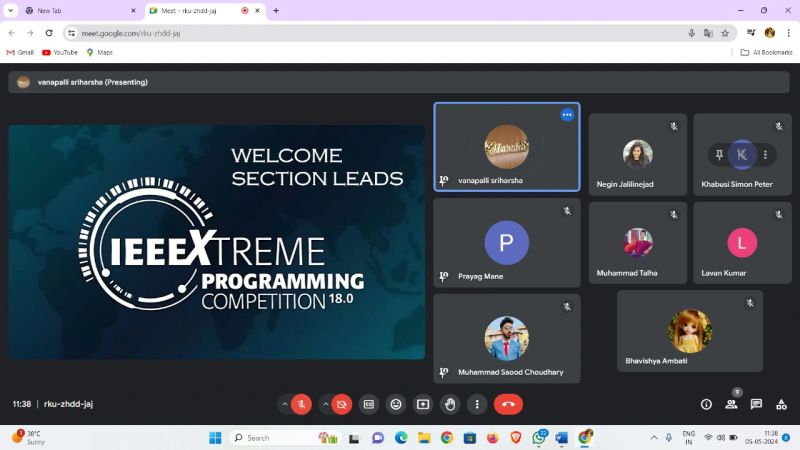The image size is (800, 450).
Task: Click the taskbar Search box
Action: [x=286, y=438]
